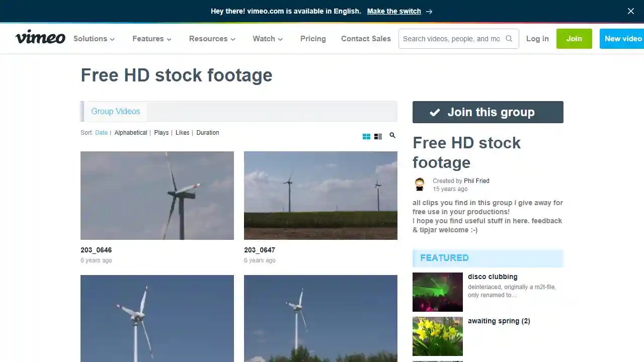Open search by clicking the search field magnifier

509,38
